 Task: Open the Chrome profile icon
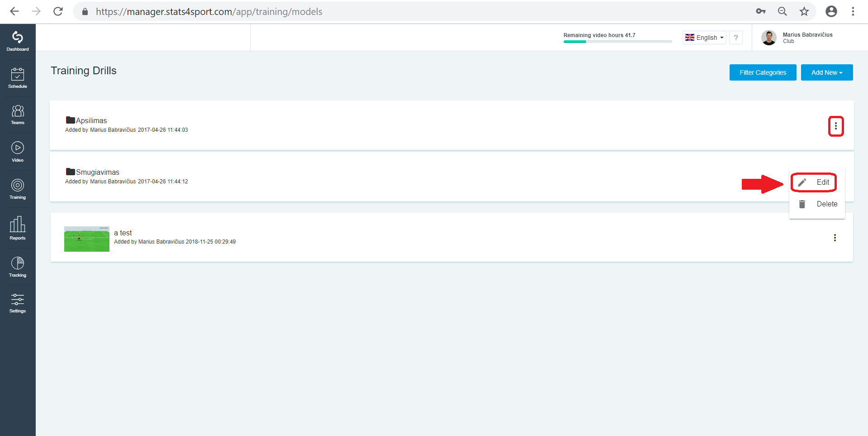coord(831,11)
